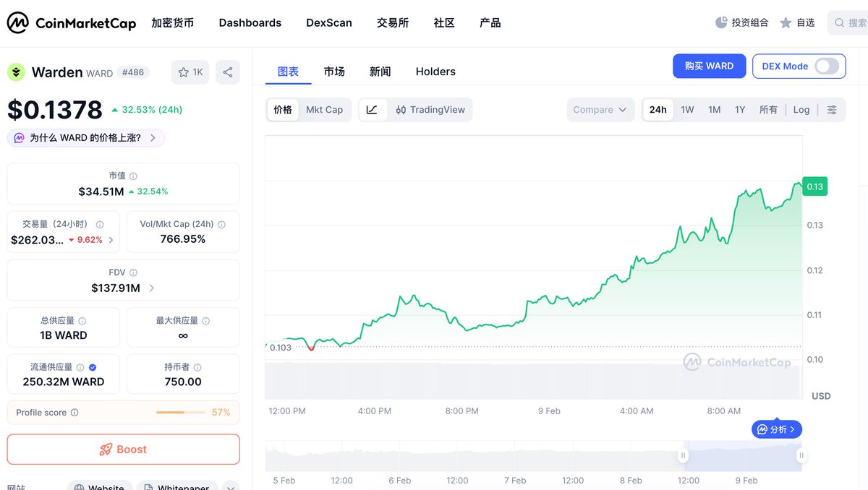
Task: Click the info icon beside 市值
Action: pyautogui.click(x=133, y=176)
